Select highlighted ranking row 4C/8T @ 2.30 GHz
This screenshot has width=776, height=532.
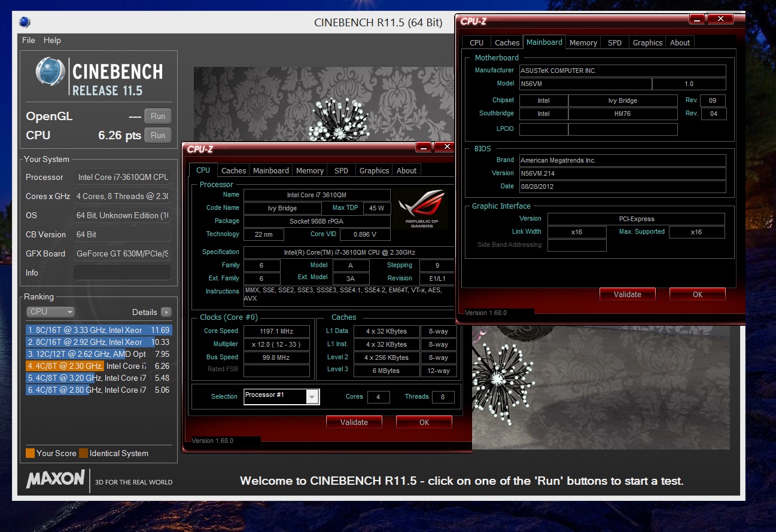click(x=99, y=366)
